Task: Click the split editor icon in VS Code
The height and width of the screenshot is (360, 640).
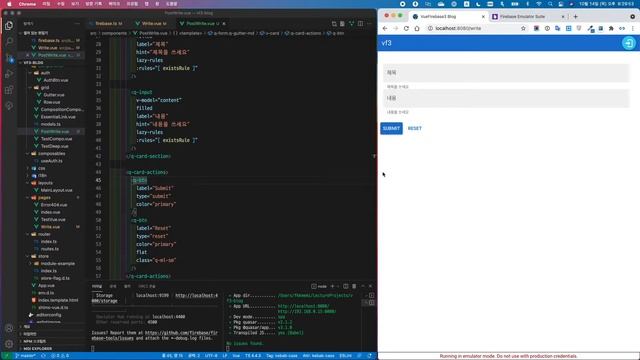Action: tap(360, 24)
